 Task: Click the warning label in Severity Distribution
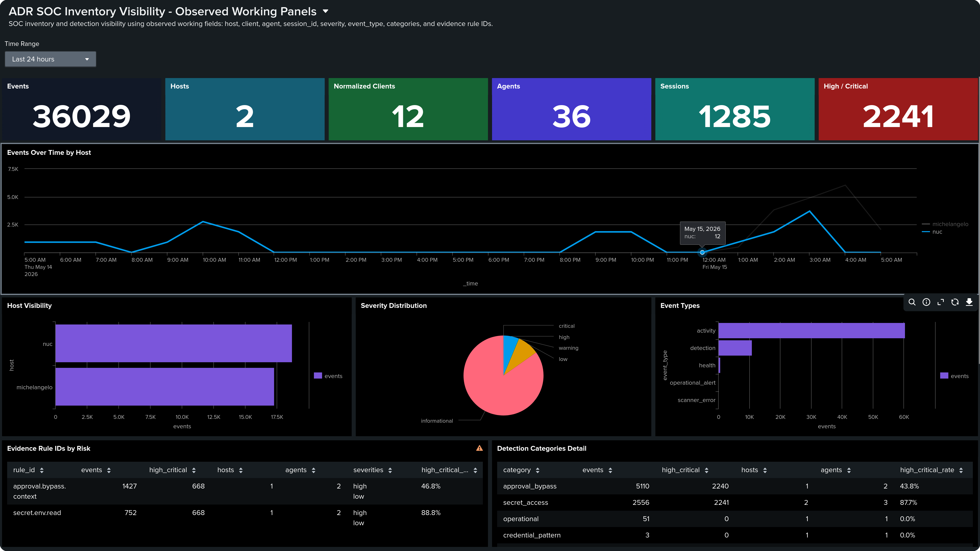568,348
